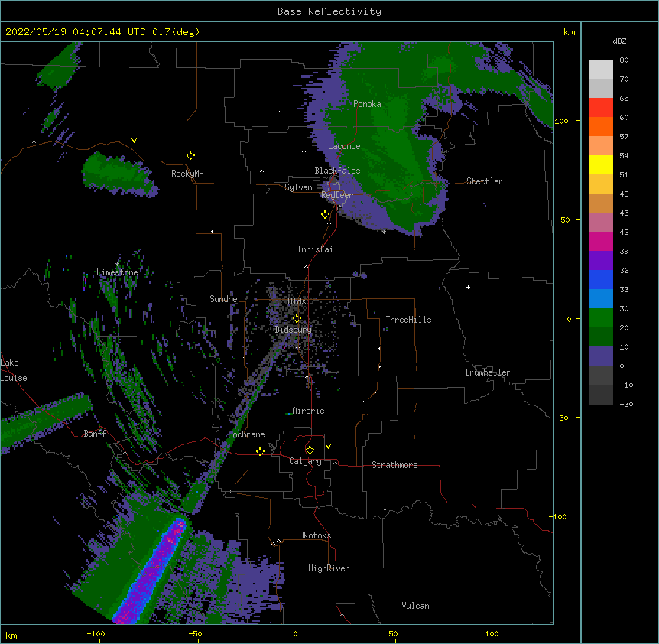Viewport: 659px width, 644px height.
Task: Click the yellow diamond marker below Cochrane
Action: [x=260, y=451]
